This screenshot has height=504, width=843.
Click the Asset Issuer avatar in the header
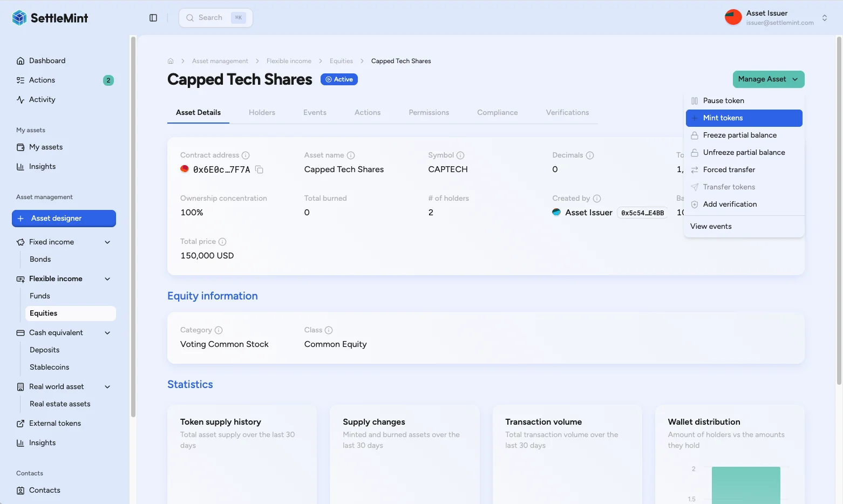click(x=733, y=17)
